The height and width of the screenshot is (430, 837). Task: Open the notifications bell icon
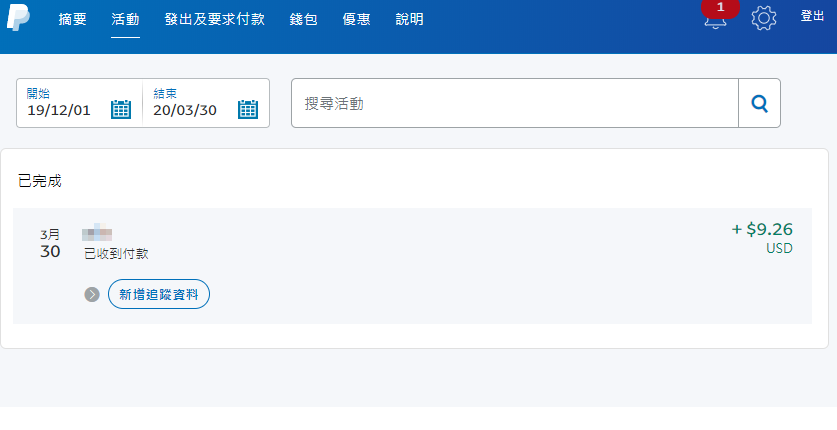[715, 19]
